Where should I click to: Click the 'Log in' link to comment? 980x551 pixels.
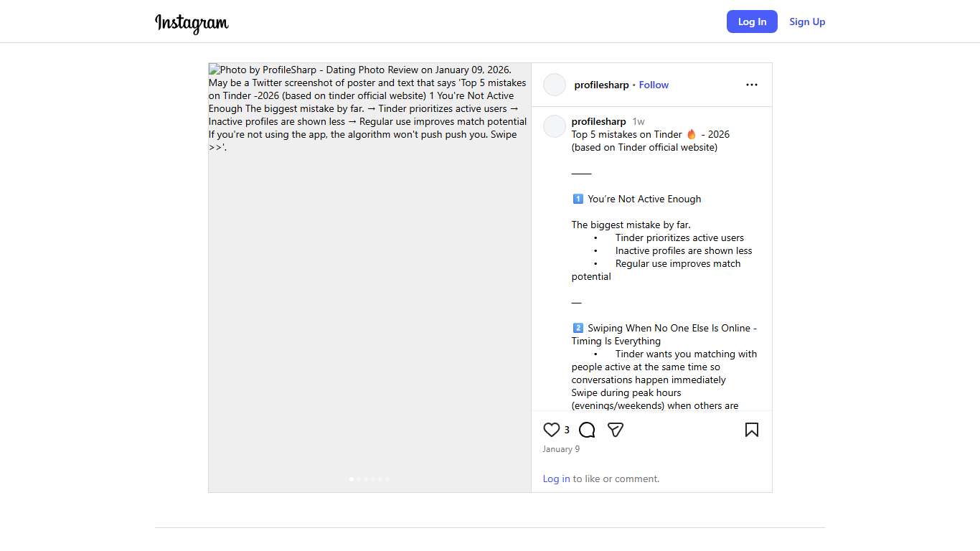556,479
